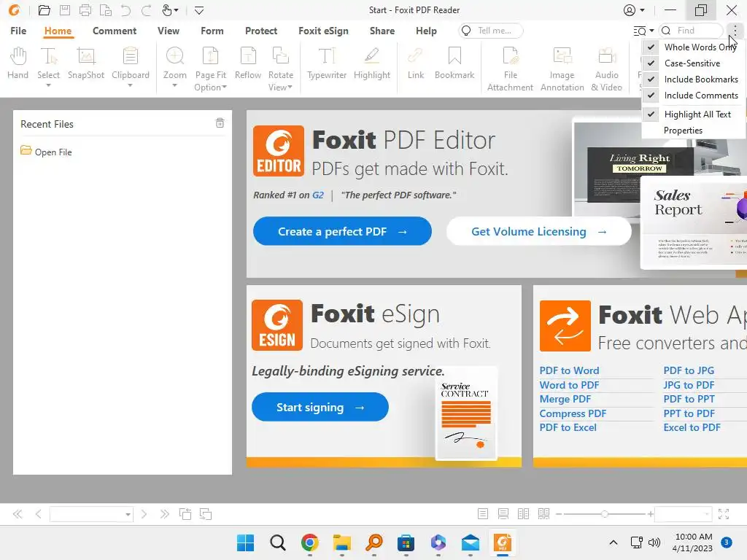
Task: Click the File Attachment tool
Action: tap(510, 69)
